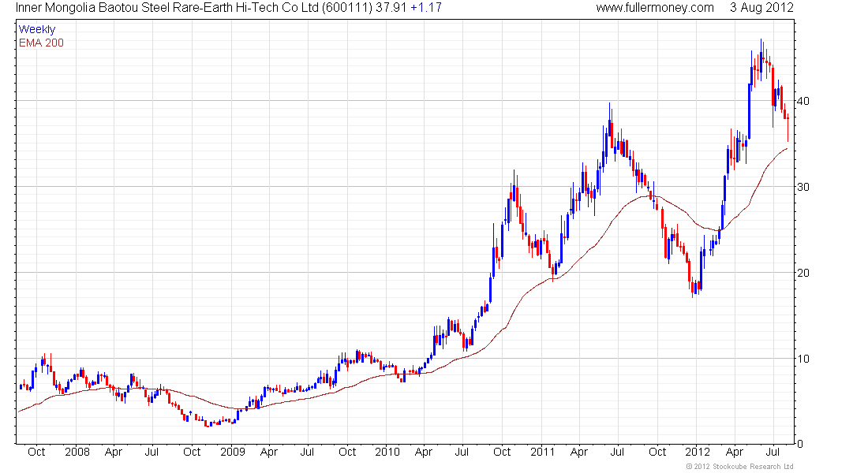Click the Jul label after 2008
Image resolution: width=868 pixels, height=473 pixels.
pyautogui.click(x=152, y=452)
